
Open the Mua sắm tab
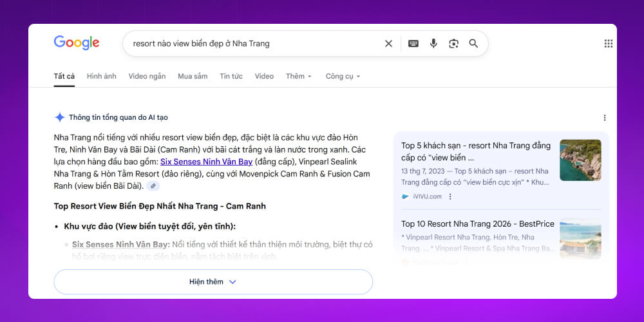pyautogui.click(x=193, y=77)
